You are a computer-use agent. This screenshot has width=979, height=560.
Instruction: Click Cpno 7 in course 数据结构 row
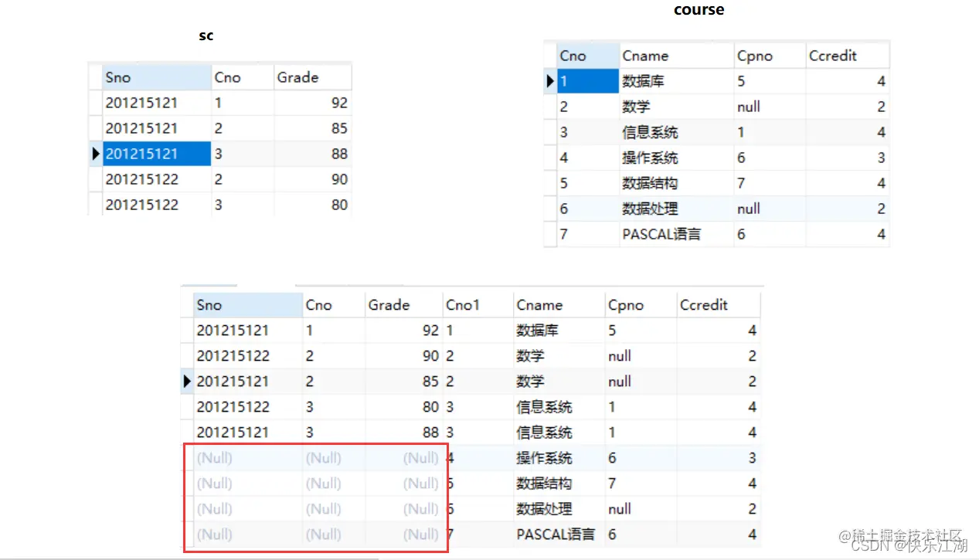[x=770, y=183]
